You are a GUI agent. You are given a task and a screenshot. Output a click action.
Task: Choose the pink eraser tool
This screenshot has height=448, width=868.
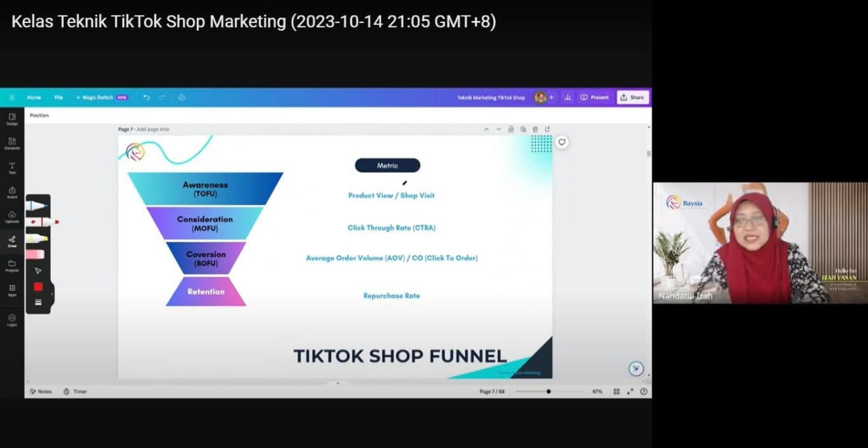36,255
